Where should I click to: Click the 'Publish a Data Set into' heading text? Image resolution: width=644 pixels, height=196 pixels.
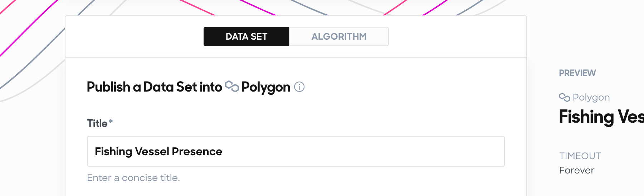(155, 87)
